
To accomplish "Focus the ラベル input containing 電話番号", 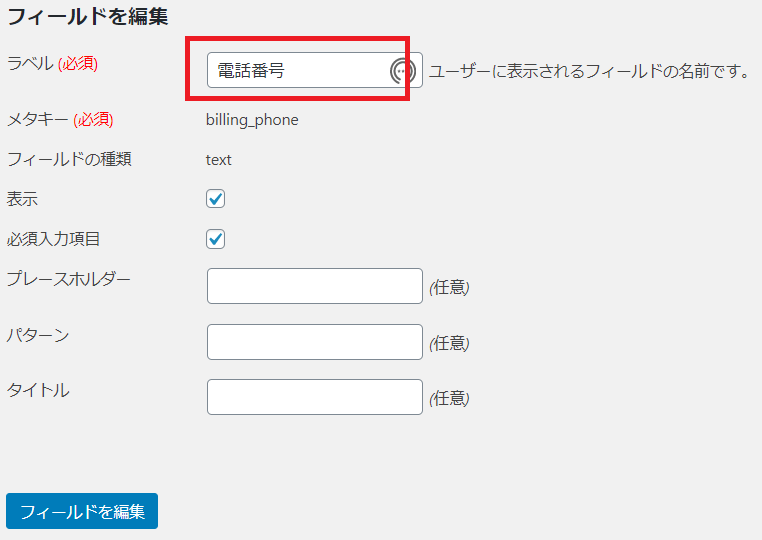I will [314, 70].
